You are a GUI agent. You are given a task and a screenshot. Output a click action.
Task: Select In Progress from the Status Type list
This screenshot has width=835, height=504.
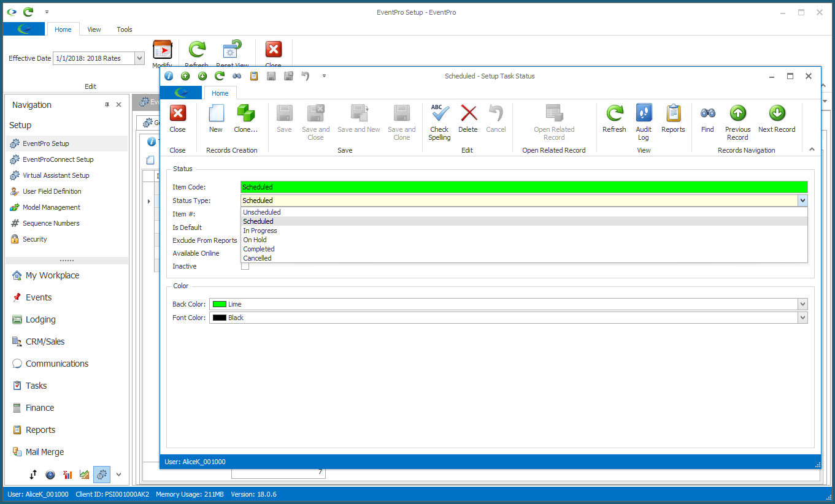(x=524, y=231)
